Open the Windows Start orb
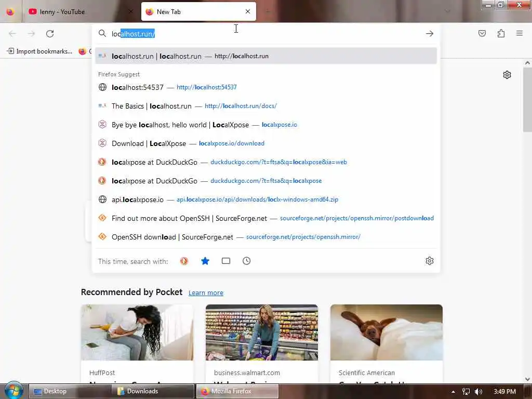 tap(14, 391)
